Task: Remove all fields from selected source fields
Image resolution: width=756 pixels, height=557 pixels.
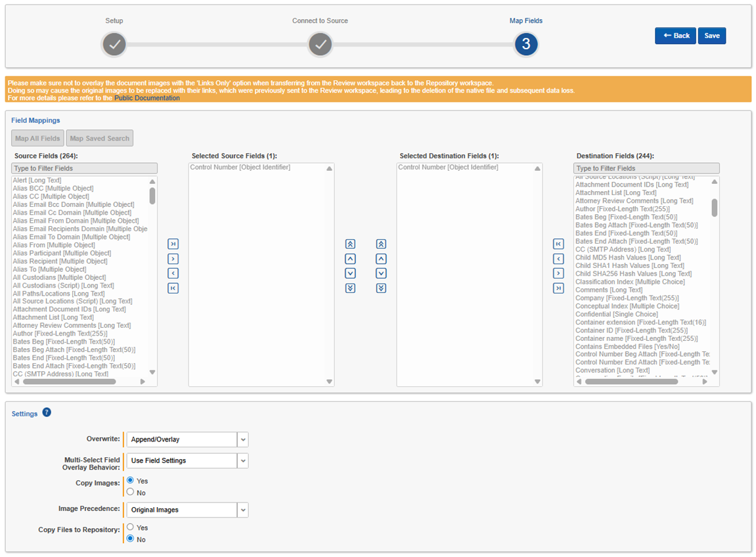Action: point(173,288)
